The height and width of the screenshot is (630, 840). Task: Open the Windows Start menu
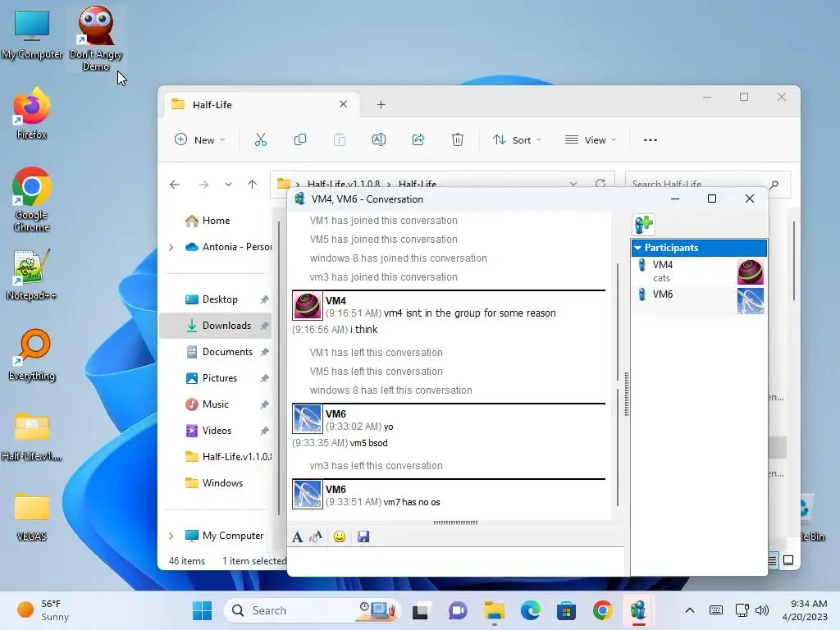point(202,610)
